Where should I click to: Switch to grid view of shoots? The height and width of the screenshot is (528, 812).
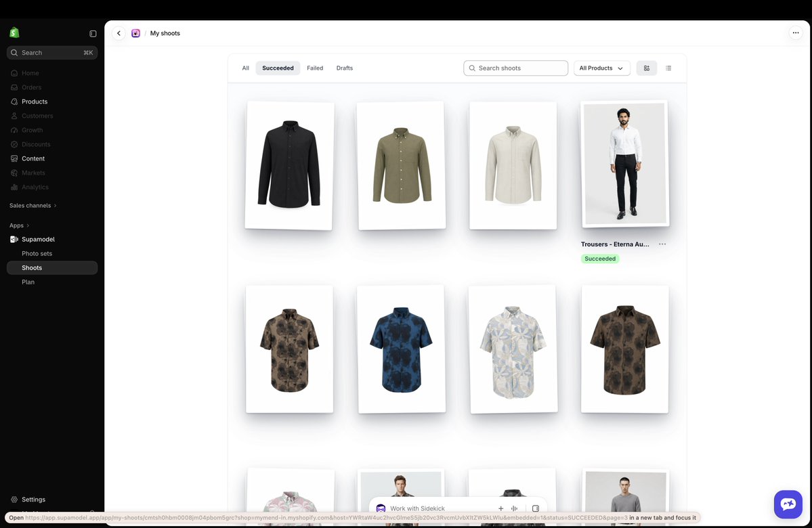(646, 68)
